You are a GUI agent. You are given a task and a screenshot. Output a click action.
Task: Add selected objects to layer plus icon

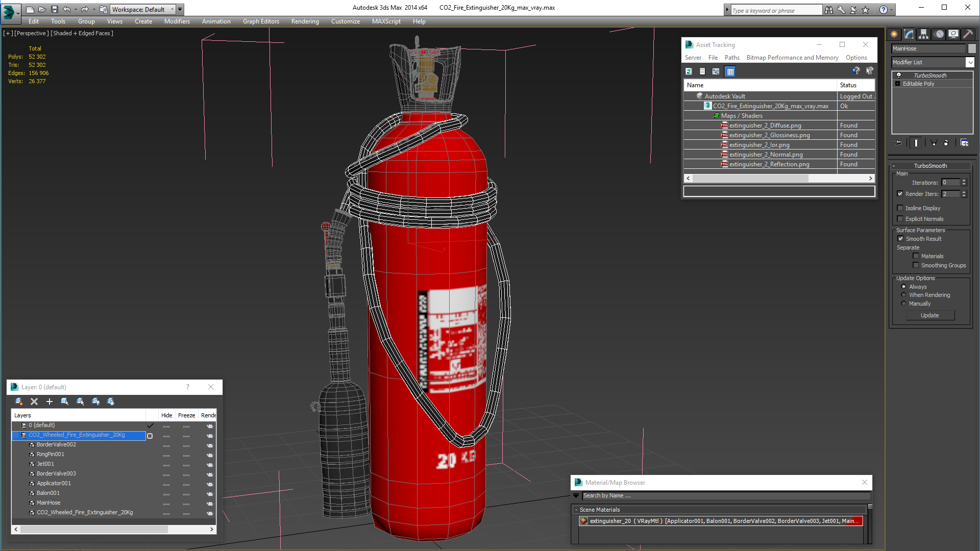50,402
